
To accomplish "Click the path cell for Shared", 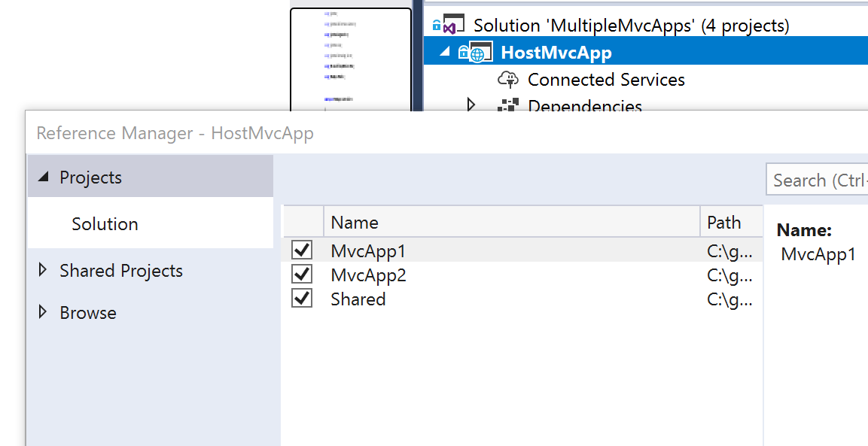I will tap(729, 299).
